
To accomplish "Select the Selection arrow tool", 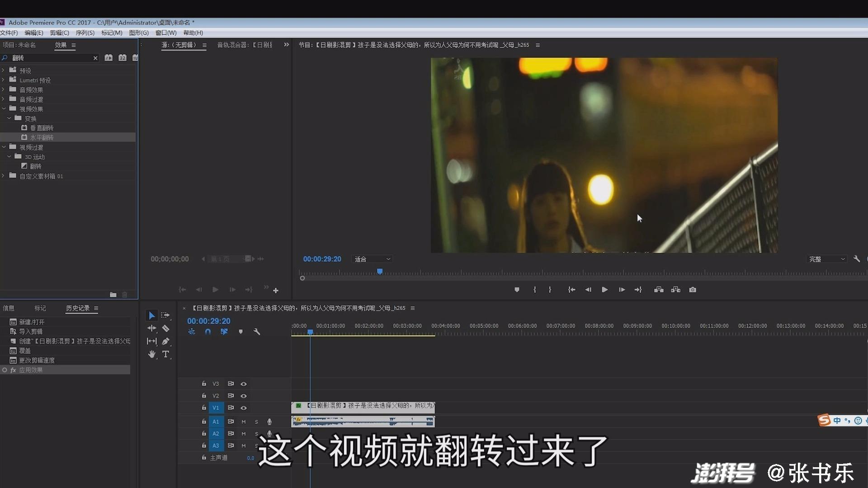I will (152, 315).
